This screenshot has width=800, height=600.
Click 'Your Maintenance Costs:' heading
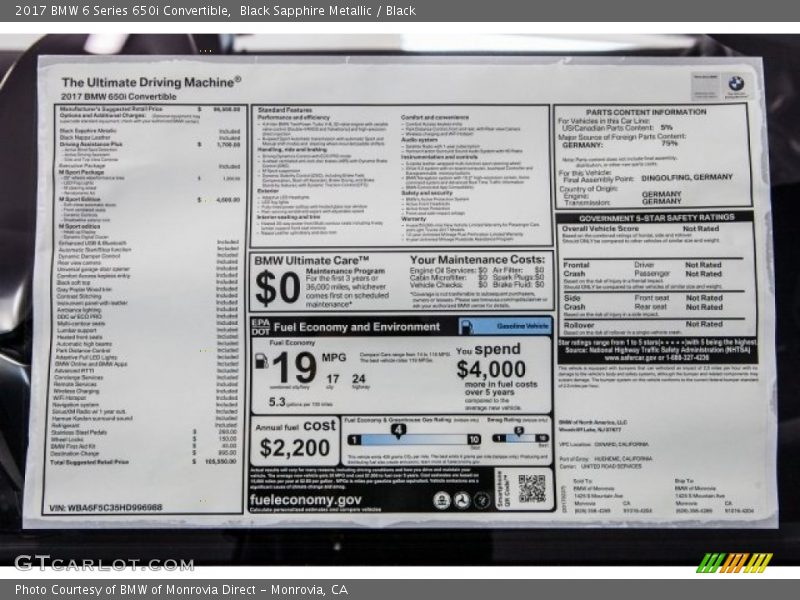(x=478, y=260)
